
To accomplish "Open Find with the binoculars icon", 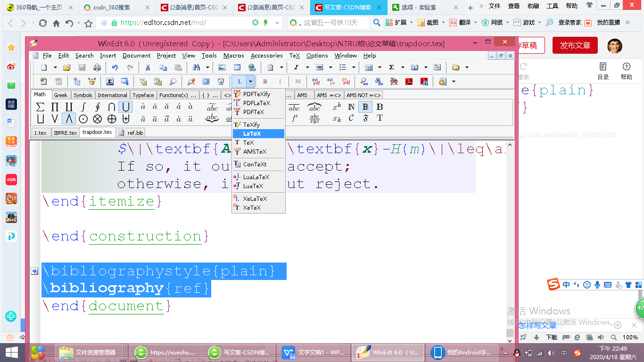I will [x=196, y=67].
